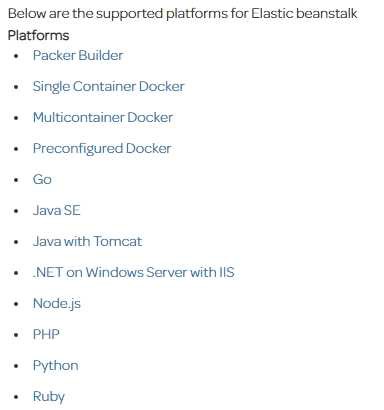Open Multicontainer Docker platform link
Image resolution: width=384 pixels, height=410 pixels.
pyautogui.click(x=103, y=117)
